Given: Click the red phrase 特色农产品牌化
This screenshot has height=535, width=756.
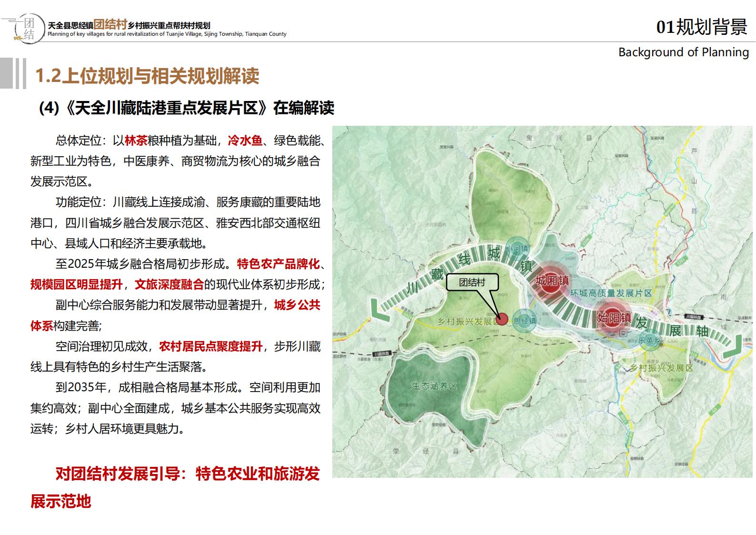Looking at the screenshot, I should 279,264.
